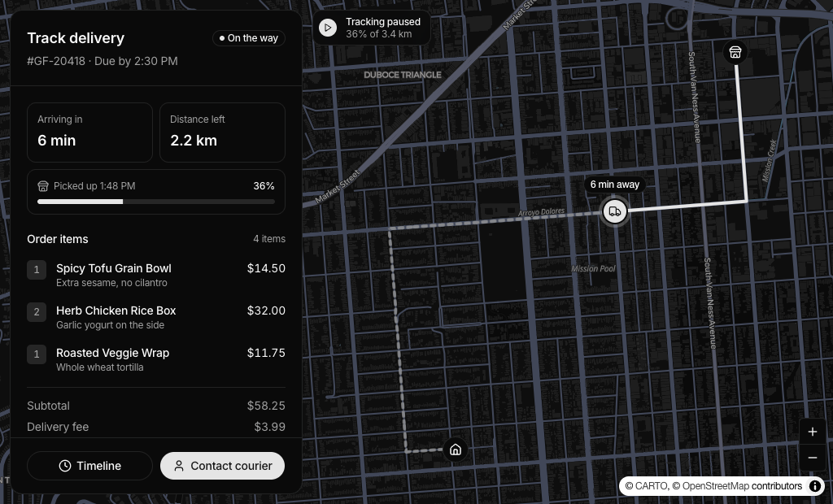Click the Tracking paused status text

[383, 22]
